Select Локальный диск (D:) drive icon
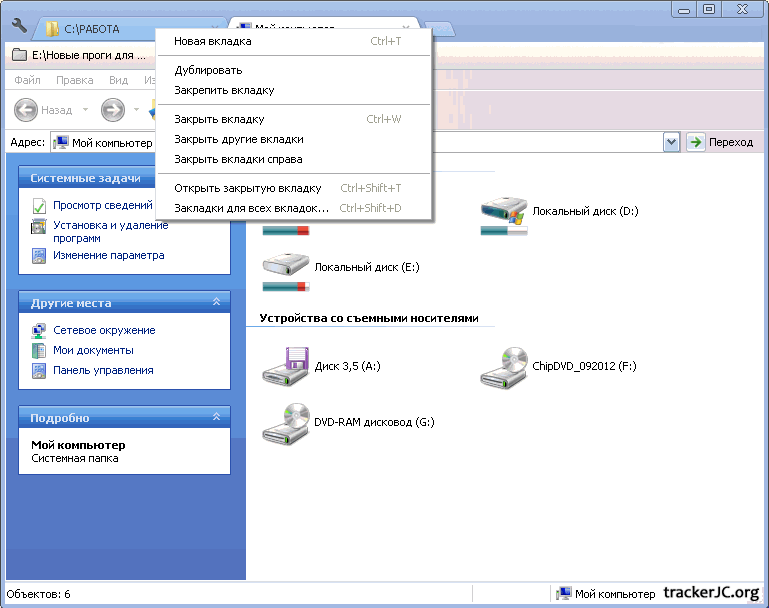The width and height of the screenshot is (769, 608). [503, 210]
